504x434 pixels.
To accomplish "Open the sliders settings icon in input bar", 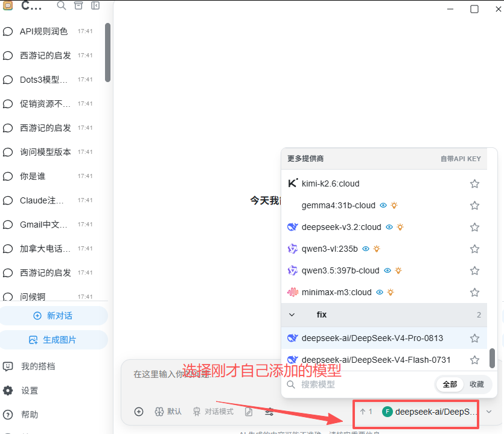I will pyautogui.click(x=269, y=412).
